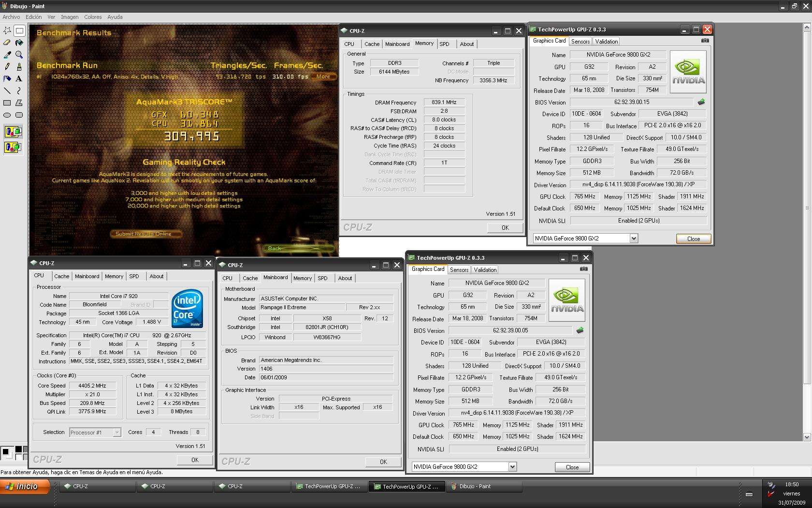
Task: Click the Rampage II Extreme model field
Action: point(302,307)
